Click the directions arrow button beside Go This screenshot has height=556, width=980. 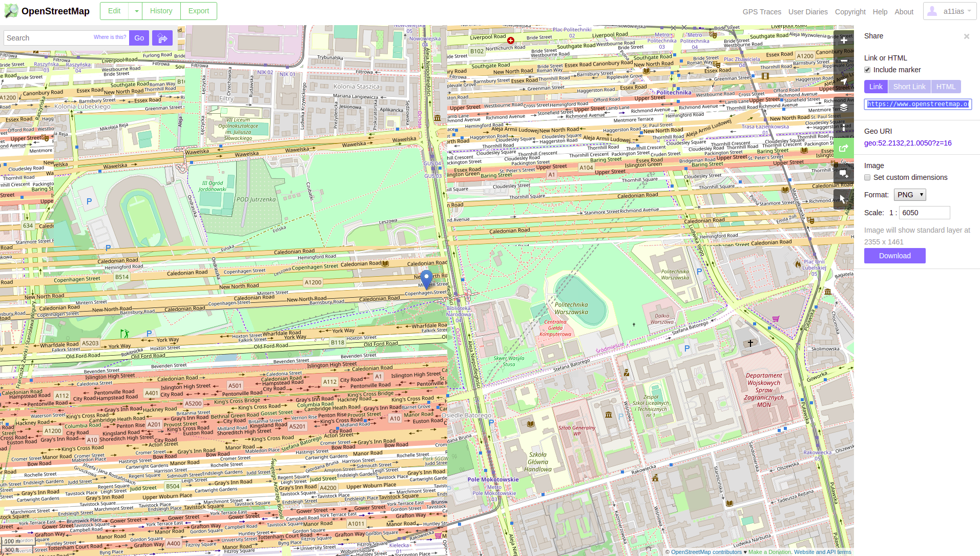162,38
